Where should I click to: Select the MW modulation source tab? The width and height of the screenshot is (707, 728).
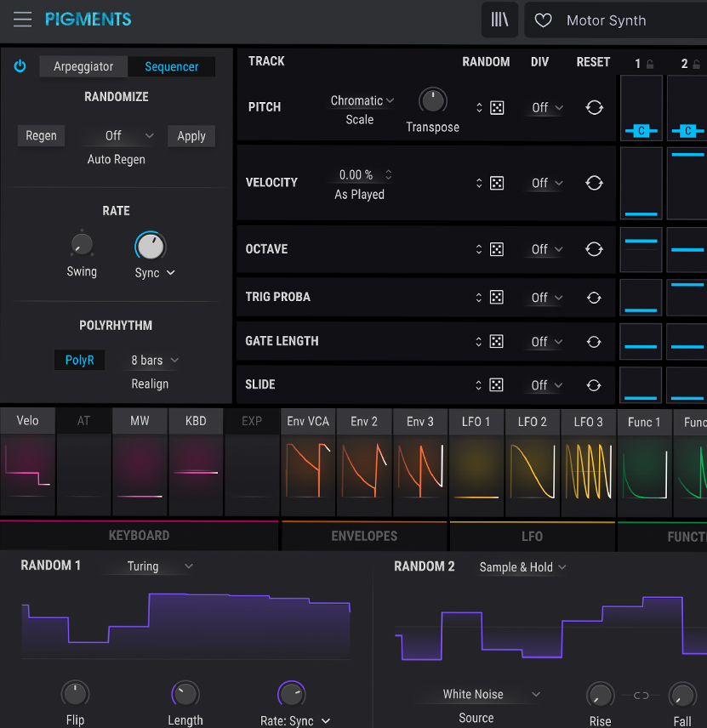140,421
